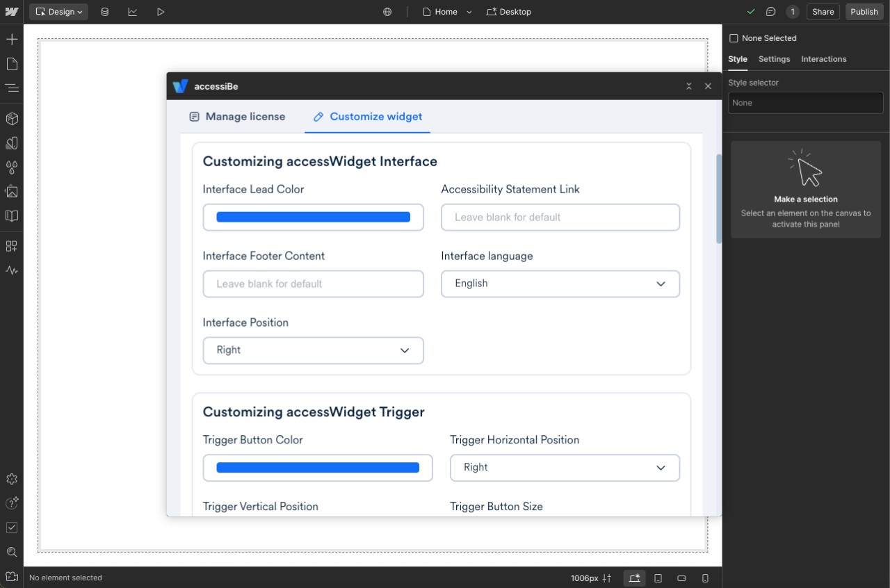
Task: Click the collaborator count badge
Action: pyautogui.click(x=793, y=12)
